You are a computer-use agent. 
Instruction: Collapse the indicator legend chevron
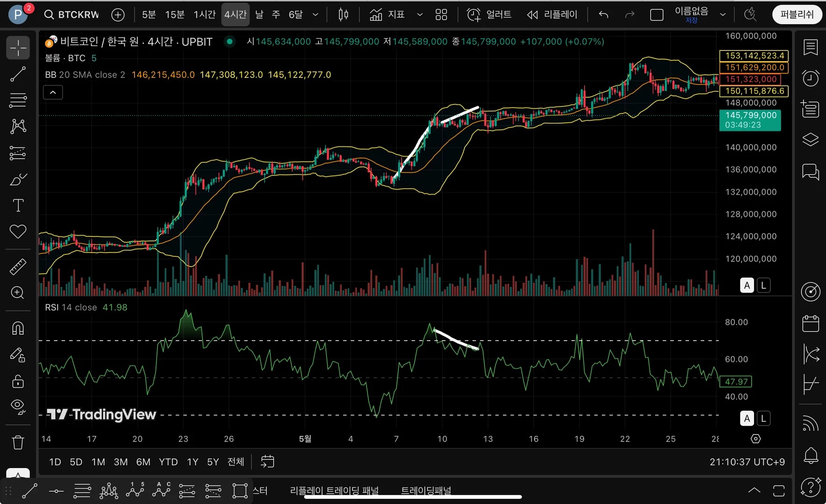(x=53, y=92)
